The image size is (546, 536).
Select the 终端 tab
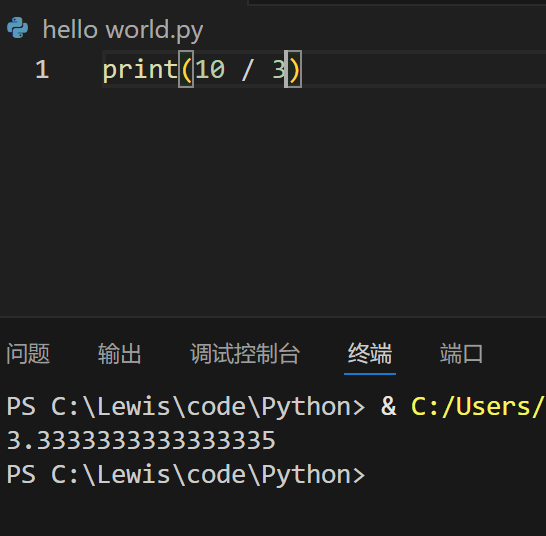pos(370,354)
